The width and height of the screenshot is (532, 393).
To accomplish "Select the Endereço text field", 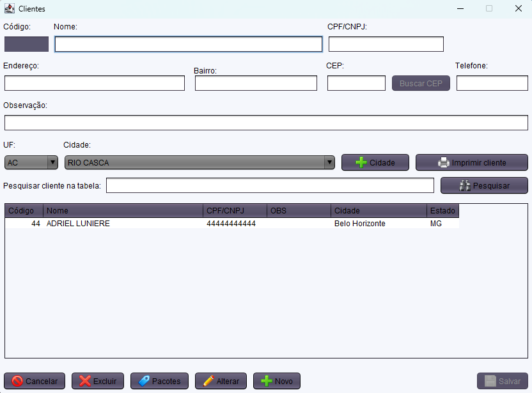I will pos(95,83).
